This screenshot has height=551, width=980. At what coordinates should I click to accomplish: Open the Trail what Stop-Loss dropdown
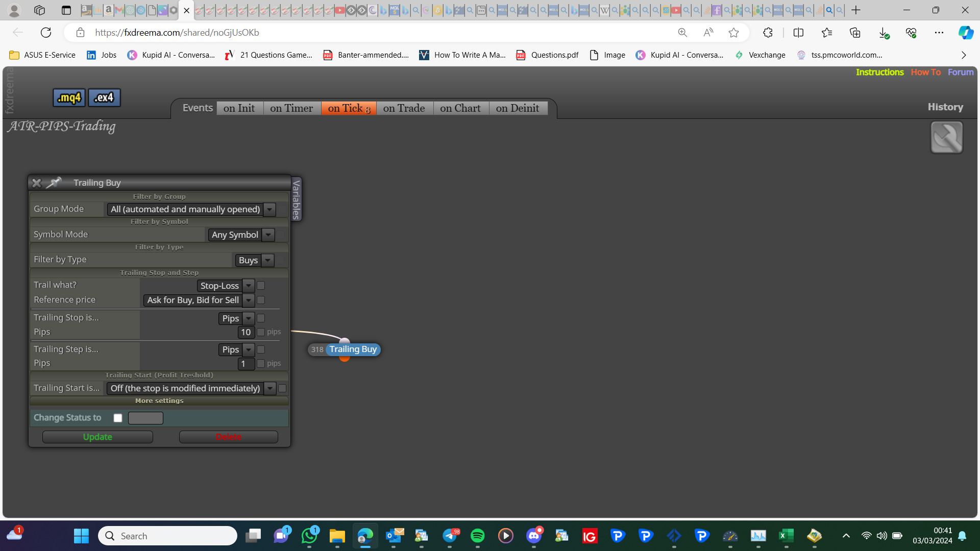pos(226,286)
